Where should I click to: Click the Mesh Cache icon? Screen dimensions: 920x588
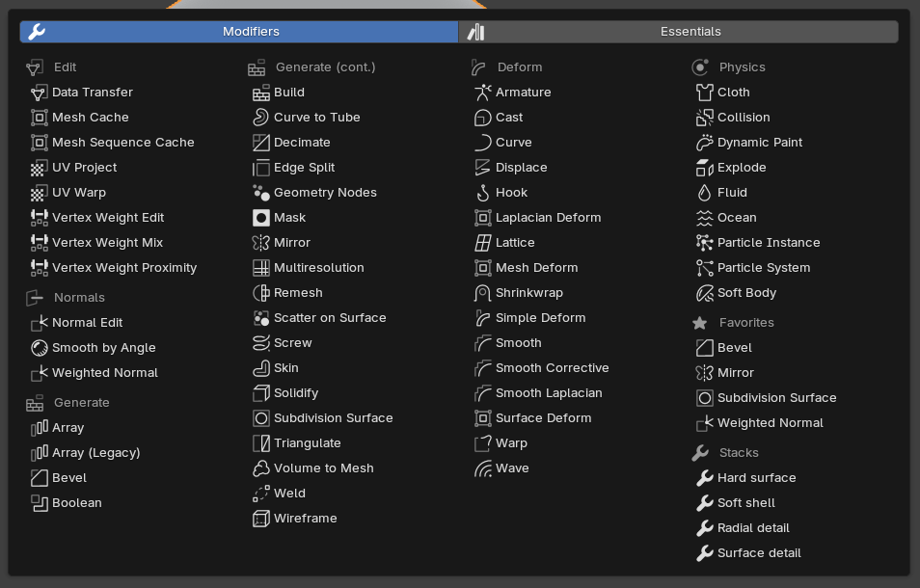point(39,118)
